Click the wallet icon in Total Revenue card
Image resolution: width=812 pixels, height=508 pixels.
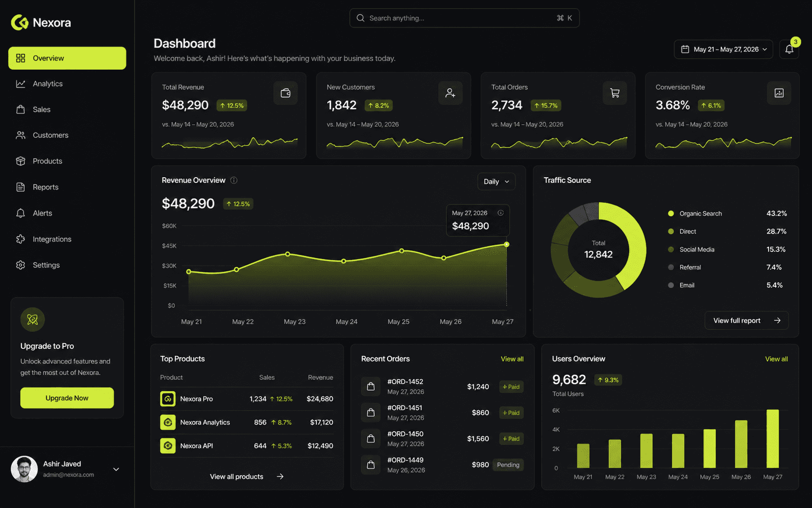point(286,93)
